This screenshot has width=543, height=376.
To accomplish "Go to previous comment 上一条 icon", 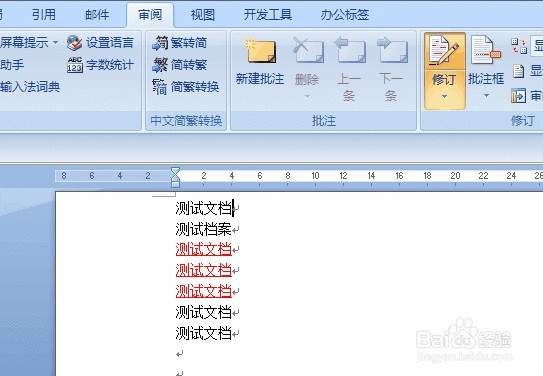I will click(350, 50).
